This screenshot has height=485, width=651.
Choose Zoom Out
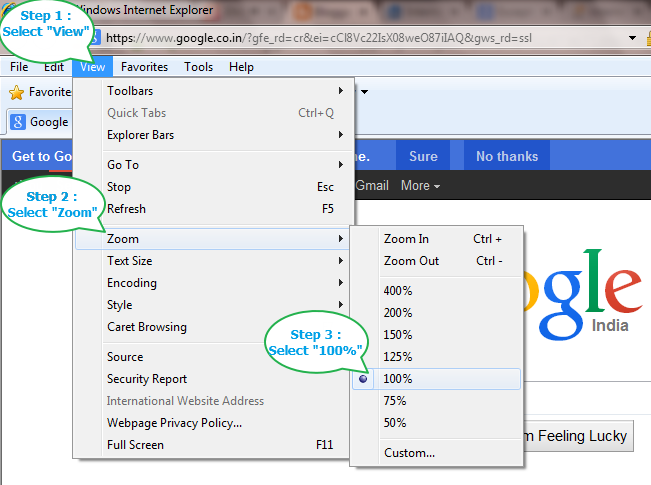click(436, 261)
